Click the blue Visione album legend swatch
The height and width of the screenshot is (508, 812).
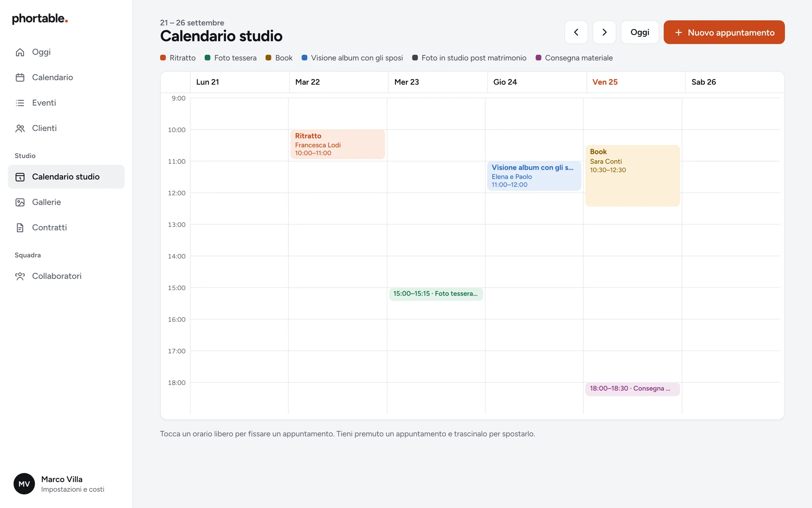(304, 58)
